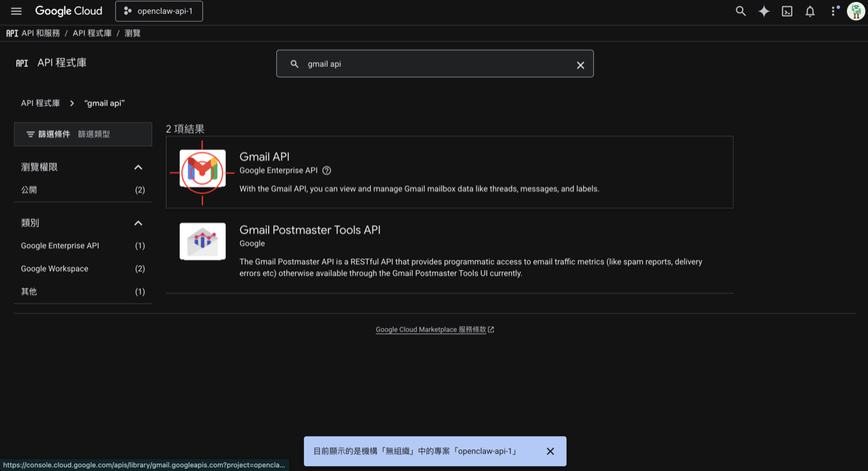Viewport: 868px width, 471px height.
Task: Open the Gmail API result
Action: pyautogui.click(x=265, y=156)
